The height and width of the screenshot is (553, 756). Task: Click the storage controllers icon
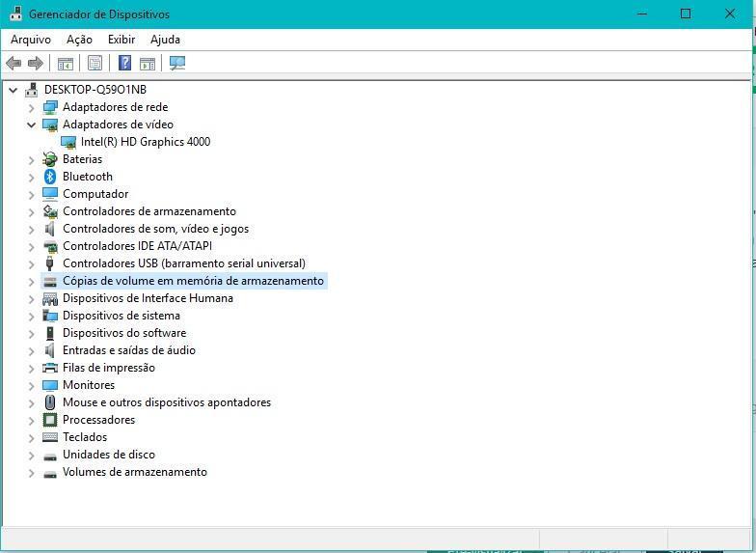pos(50,211)
